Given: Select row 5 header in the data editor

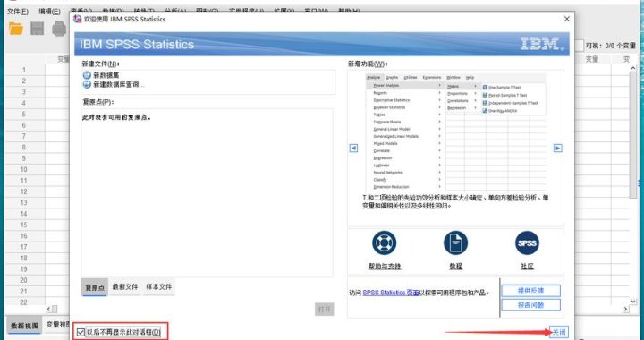Looking at the screenshot, I should click(25, 115).
